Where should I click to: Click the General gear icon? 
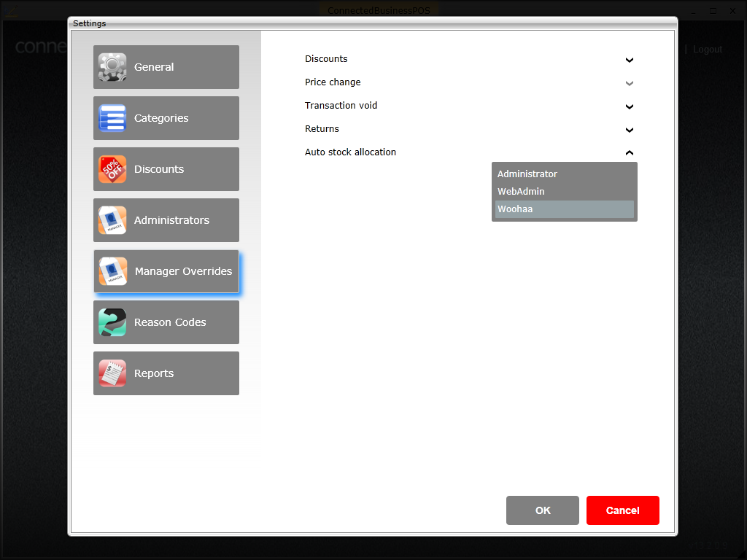pyautogui.click(x=112, y=67)
